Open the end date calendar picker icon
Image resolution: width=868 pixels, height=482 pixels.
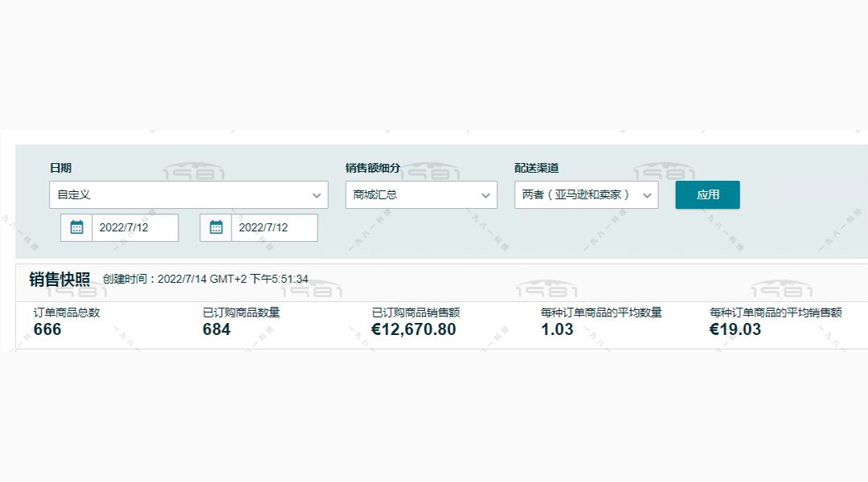click(216, 227)
